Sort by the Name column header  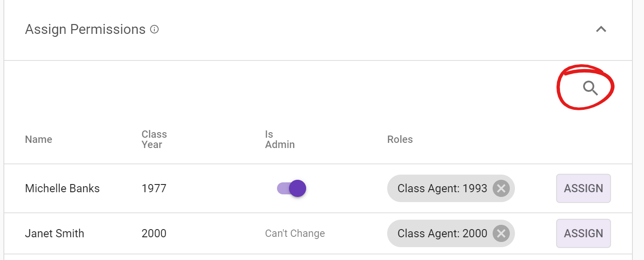point(39,139)
